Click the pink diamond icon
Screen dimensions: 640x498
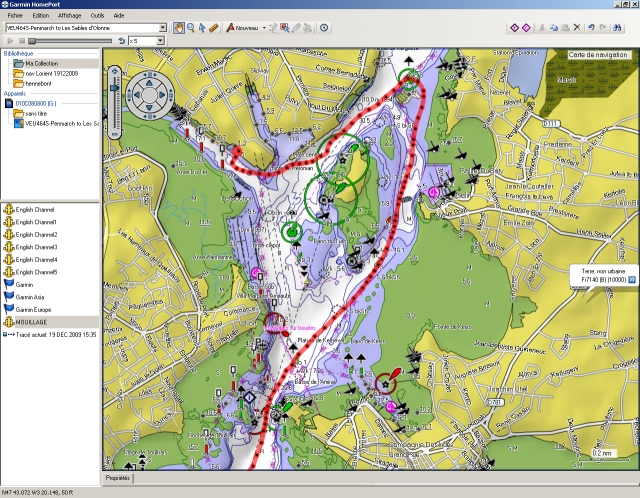[526, 28]
